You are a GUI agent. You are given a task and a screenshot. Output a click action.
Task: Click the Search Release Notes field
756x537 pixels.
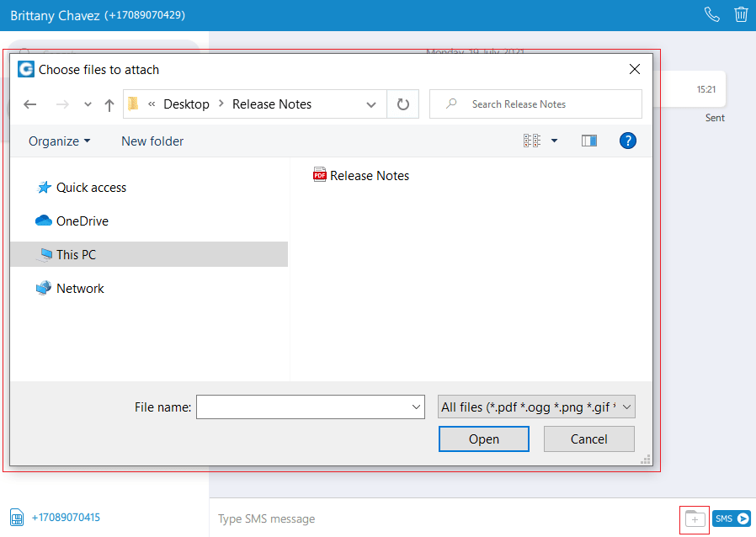pos(535,104)
